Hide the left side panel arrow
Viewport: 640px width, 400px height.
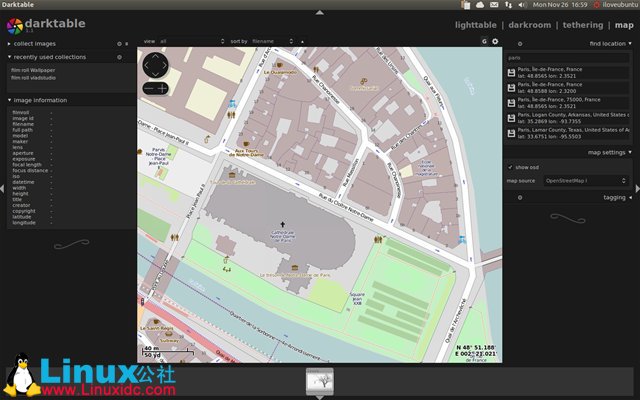[2, 189]
